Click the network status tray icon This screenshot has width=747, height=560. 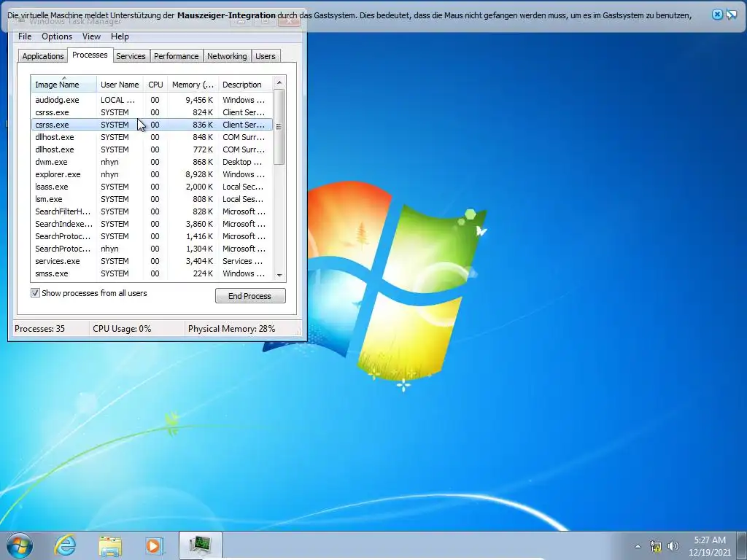[x=656, y=546]
